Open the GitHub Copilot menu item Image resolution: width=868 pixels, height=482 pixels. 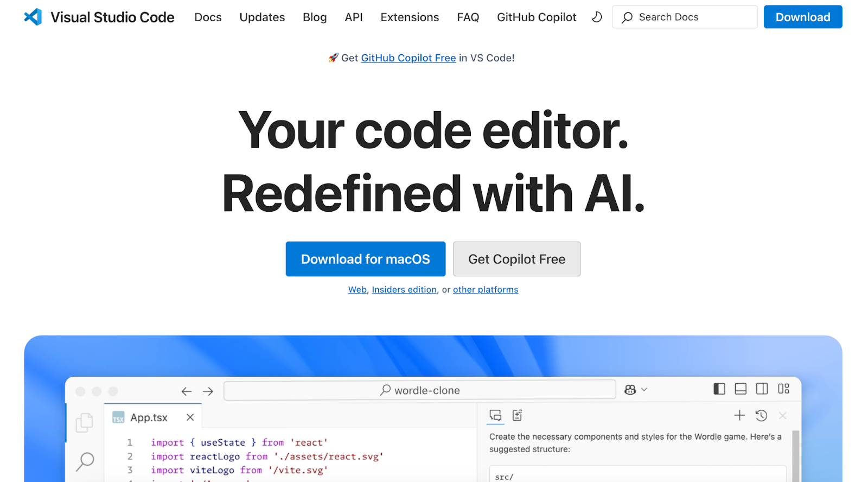[x=537, y=17]
